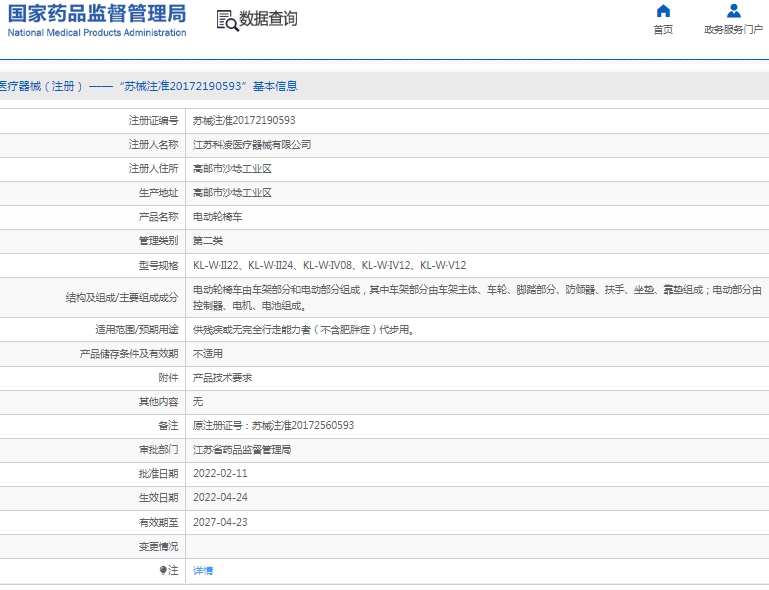The image size is (769, 590).
Task: Click the 产品储存条件及有效期 field label
Action: [x=129, y=354]
